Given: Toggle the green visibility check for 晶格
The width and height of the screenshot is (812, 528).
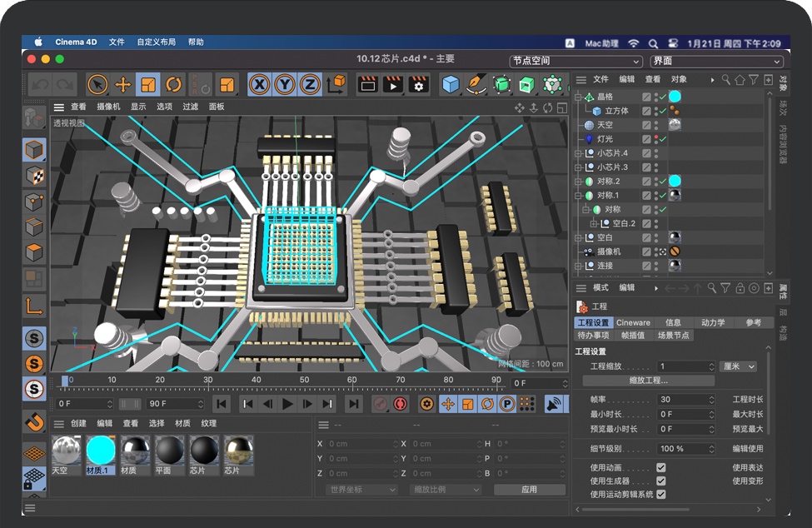Looking at the screenshot, I should tap(663, 97).
